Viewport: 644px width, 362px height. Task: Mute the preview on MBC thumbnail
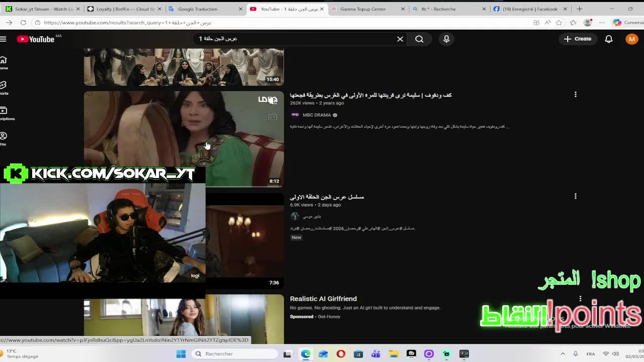pyautogui.click(x=273, y=100)
